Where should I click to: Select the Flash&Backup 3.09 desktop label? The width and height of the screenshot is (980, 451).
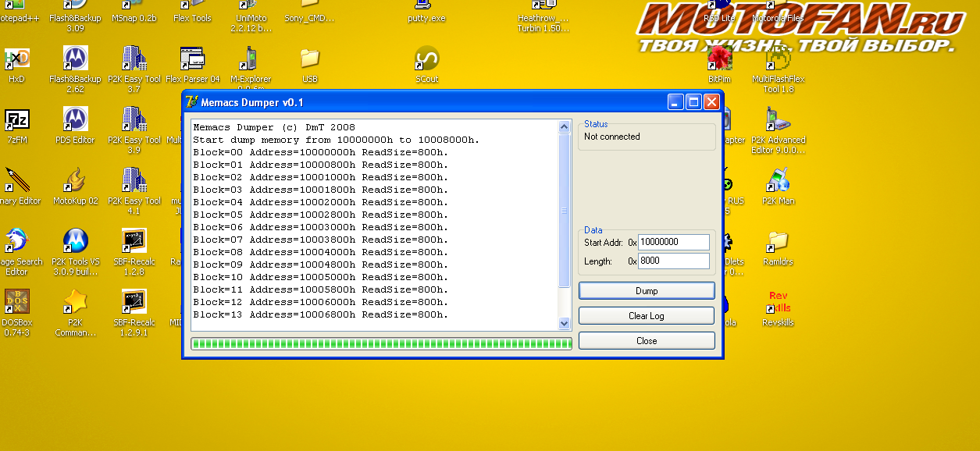point(75,23)
